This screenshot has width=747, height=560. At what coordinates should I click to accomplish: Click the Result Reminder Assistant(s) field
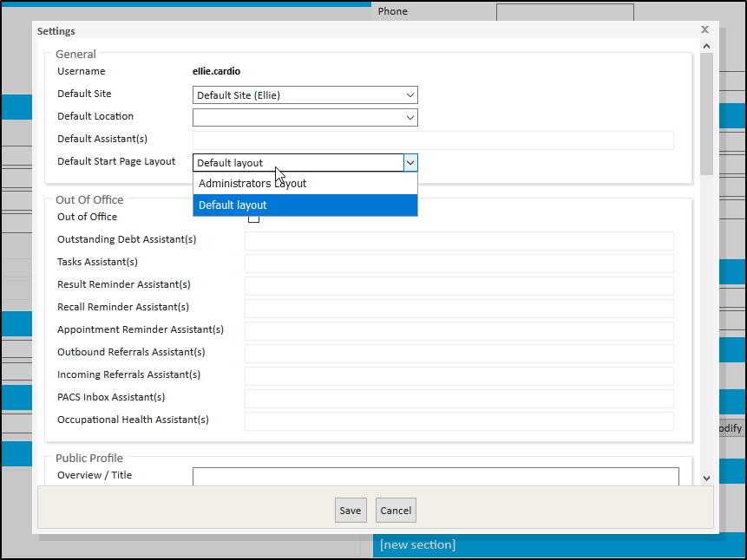coord(459,286)
